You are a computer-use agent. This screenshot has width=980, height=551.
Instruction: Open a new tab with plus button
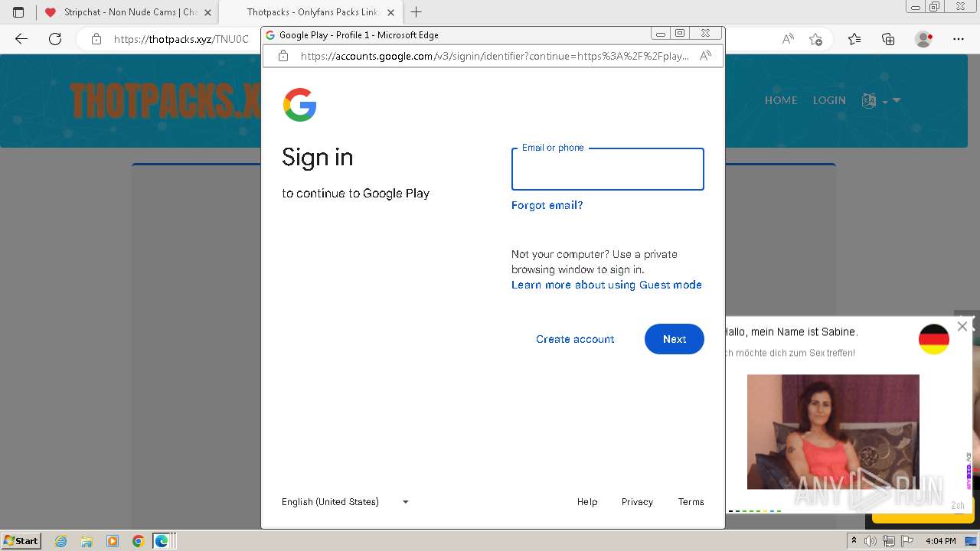(x=416, y=12)
